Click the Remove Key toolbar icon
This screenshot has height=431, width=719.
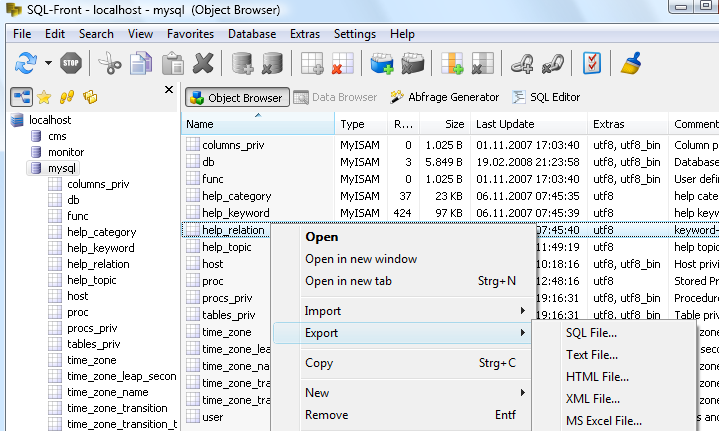553,63
